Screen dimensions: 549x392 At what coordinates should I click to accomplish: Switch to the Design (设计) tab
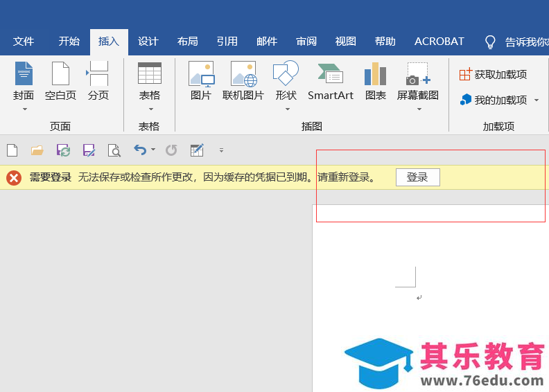tap(148, 42)
